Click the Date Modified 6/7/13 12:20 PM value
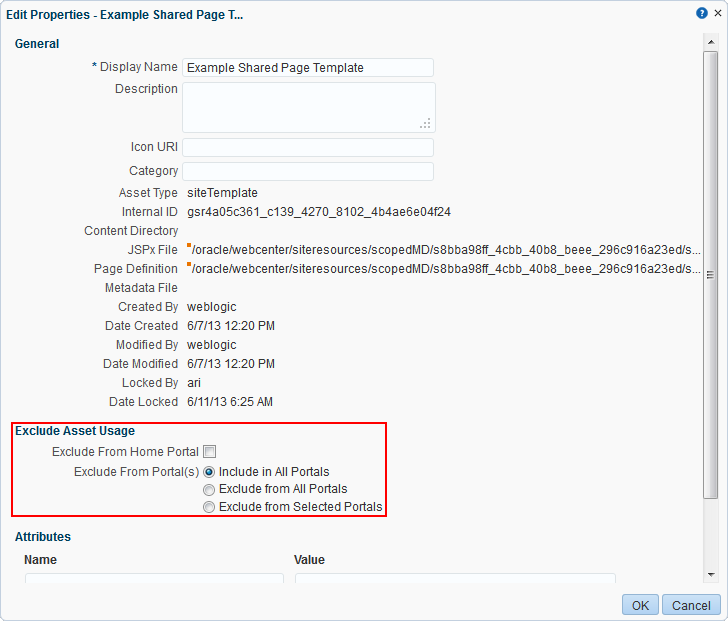This screenshot has height=621, width=728. [x=231, y=364]
